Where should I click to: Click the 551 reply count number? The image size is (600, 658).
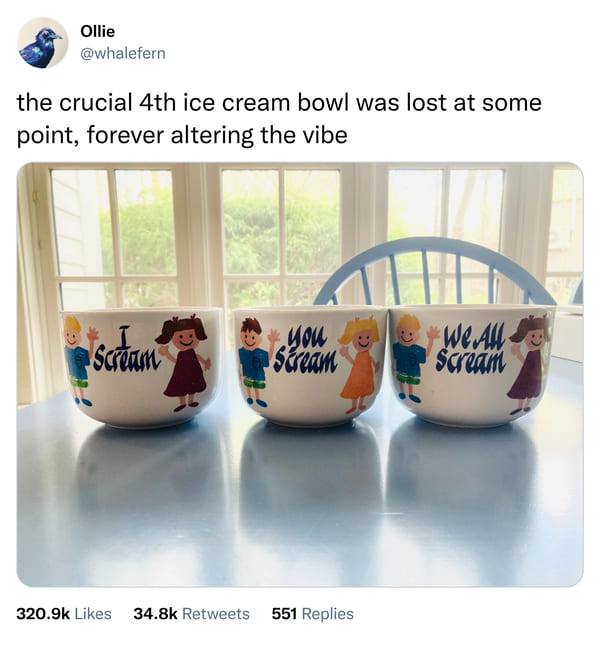pos(284,614)
